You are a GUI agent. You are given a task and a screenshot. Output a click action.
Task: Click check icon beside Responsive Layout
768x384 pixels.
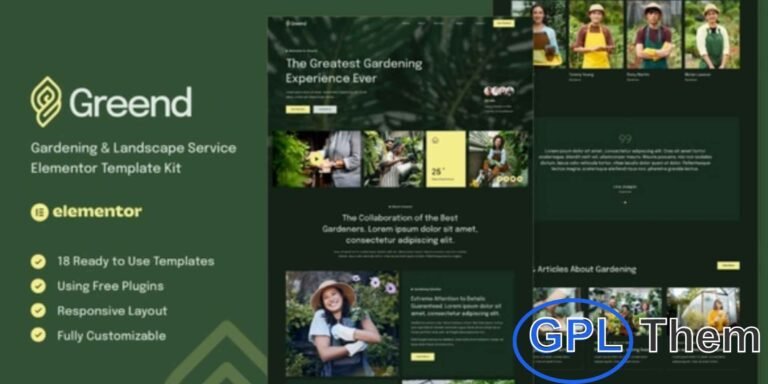click(38, 311)
